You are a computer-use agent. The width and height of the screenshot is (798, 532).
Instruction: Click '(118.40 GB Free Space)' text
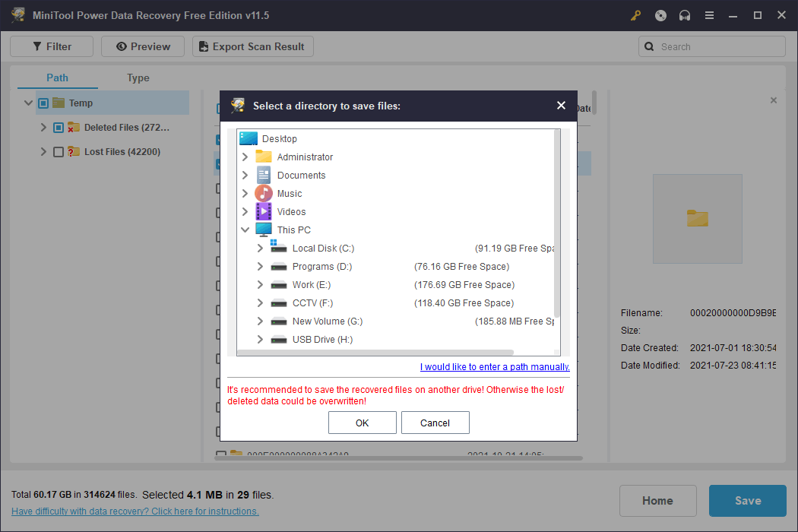pyautogui.click(x=464, y=303)
